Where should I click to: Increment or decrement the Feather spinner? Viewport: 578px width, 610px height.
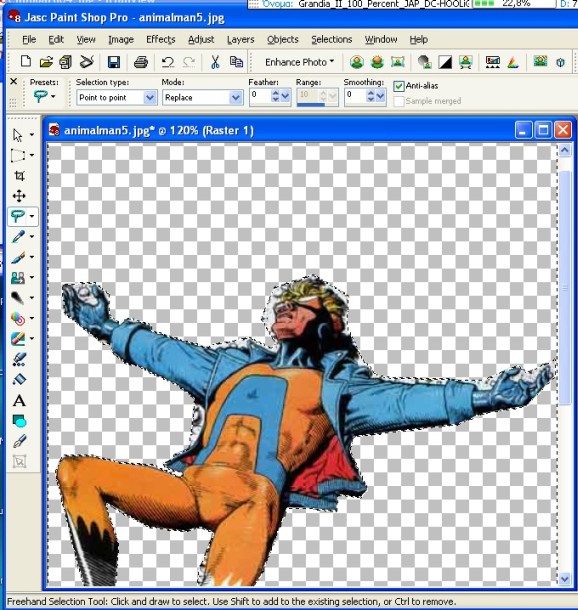coord(276,95)
